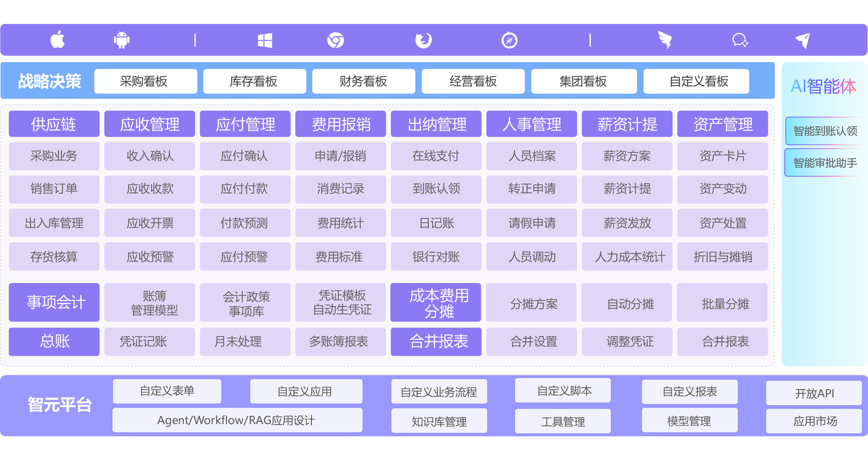This screenshot has width=868, height=464.
Task: Click Agent/Workflow/RAG应用设计 box
Action: point(237,421)
